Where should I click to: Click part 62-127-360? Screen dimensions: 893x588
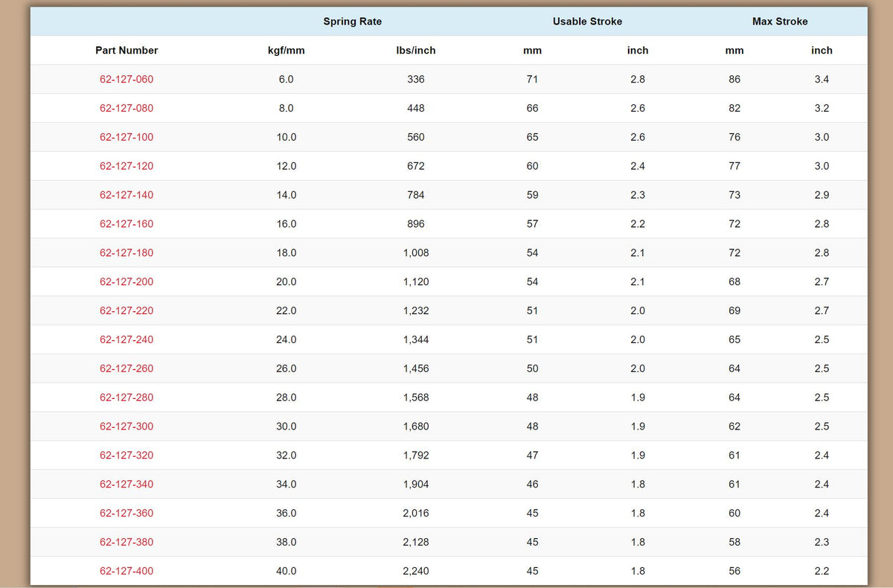[127, 514]
